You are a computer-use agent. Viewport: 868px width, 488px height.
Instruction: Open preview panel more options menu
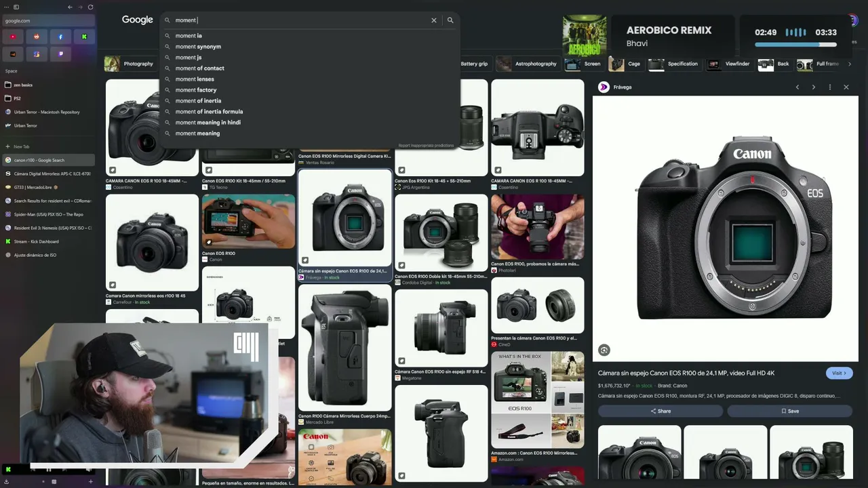point(830,87)
